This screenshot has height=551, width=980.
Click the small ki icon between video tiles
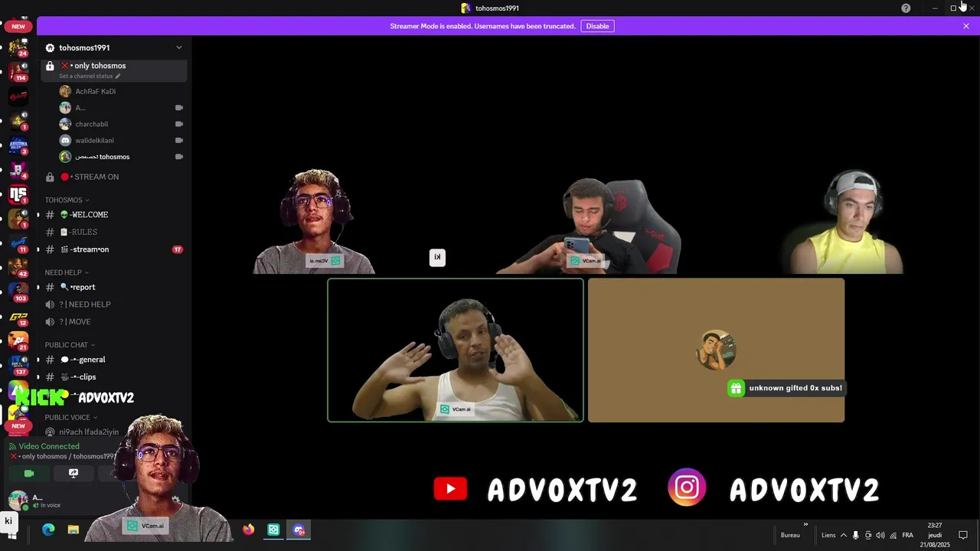[437, 257]
